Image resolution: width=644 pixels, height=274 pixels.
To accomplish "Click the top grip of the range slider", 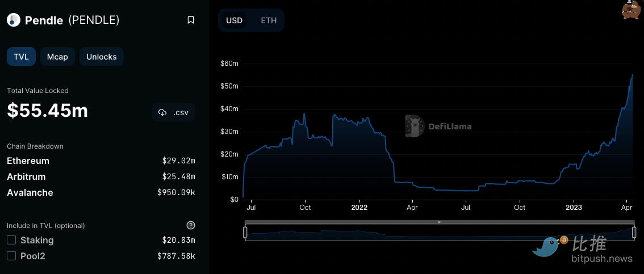I will (440, 222).
